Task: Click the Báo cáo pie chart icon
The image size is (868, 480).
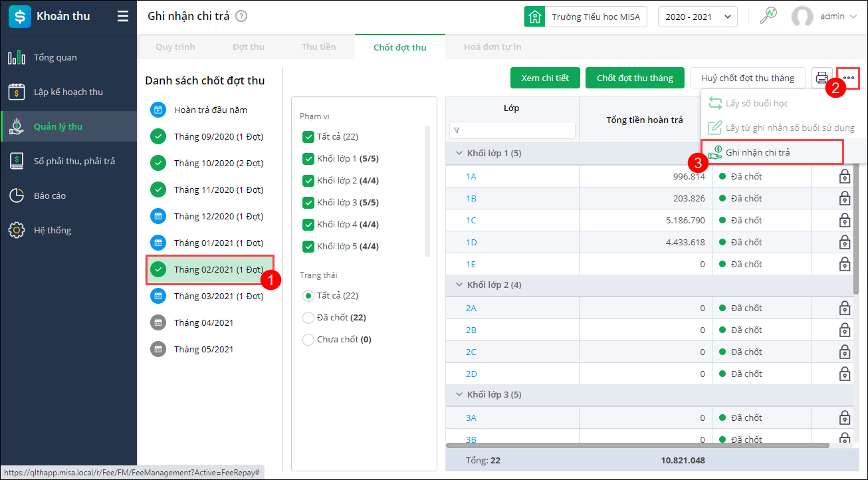Action: (x=17, y=195)
